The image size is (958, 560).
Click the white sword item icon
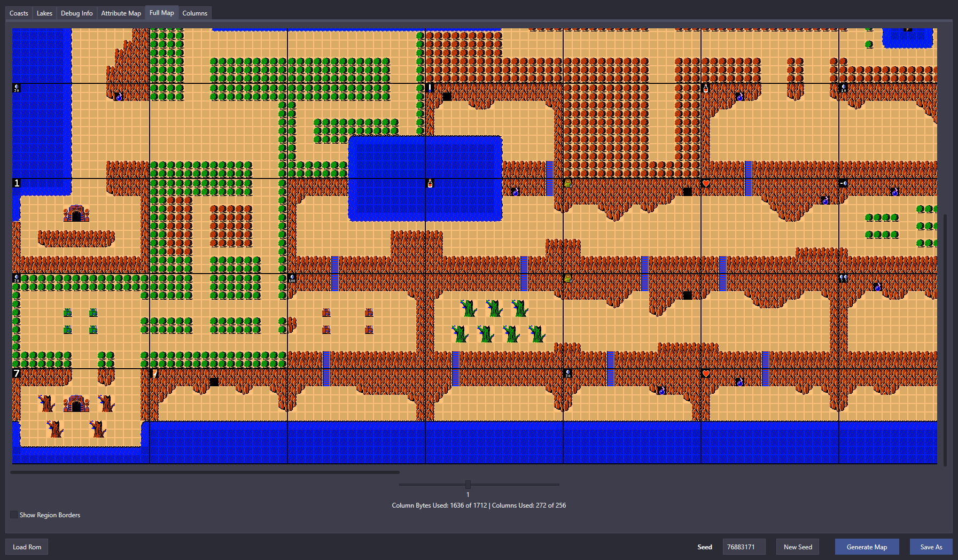pyautogui.click(x=430, y=88)
